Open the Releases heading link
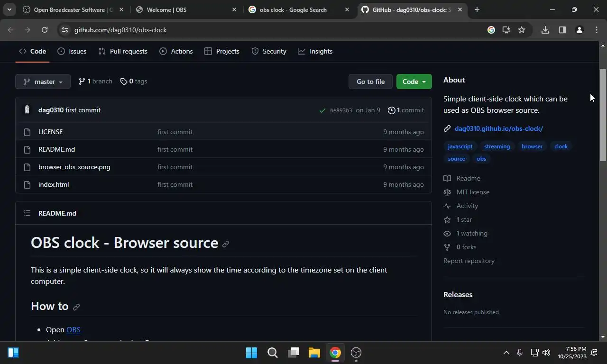Viewport: 607px width, 364px height. click(458, 294)
